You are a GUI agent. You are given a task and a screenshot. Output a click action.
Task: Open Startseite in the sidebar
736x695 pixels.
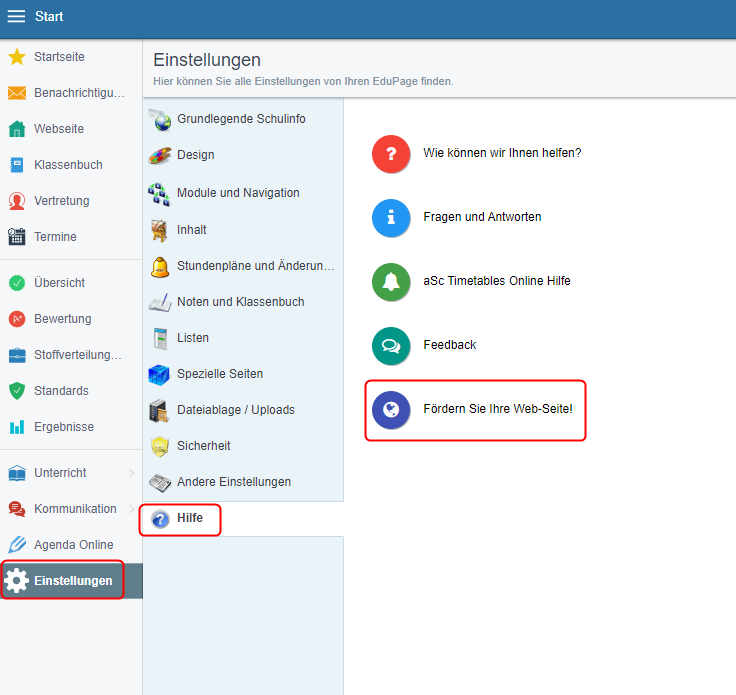click(71, 57)
